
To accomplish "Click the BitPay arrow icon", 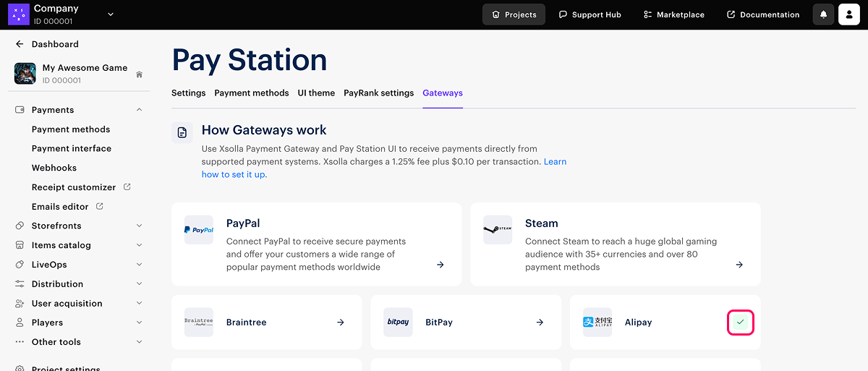I will coord(540,323).
